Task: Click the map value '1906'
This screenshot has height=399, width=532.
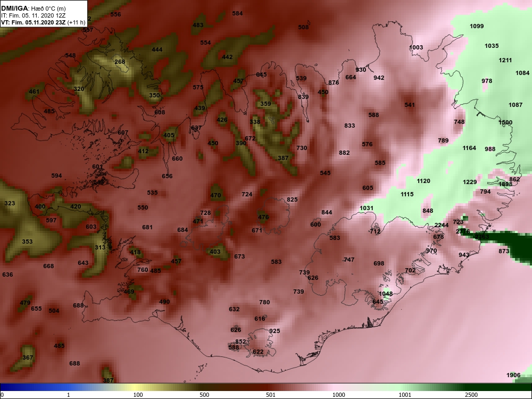Action: 513,375
